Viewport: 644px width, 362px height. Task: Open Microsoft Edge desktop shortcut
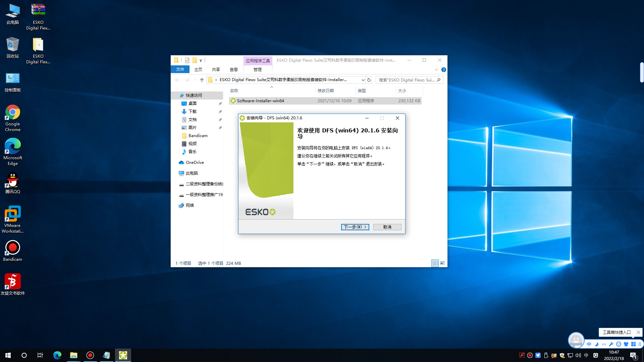coord(13,152)
